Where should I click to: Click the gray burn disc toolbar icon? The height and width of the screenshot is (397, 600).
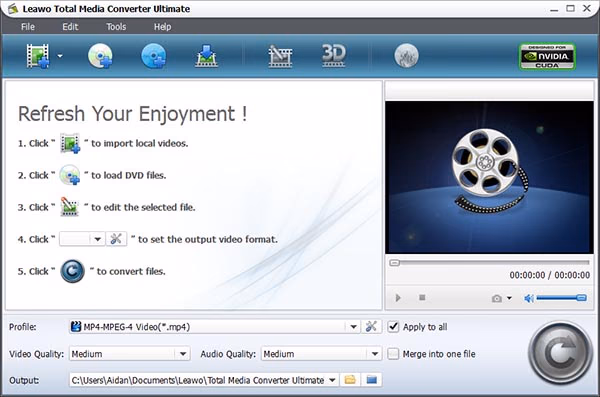point(406,56)
